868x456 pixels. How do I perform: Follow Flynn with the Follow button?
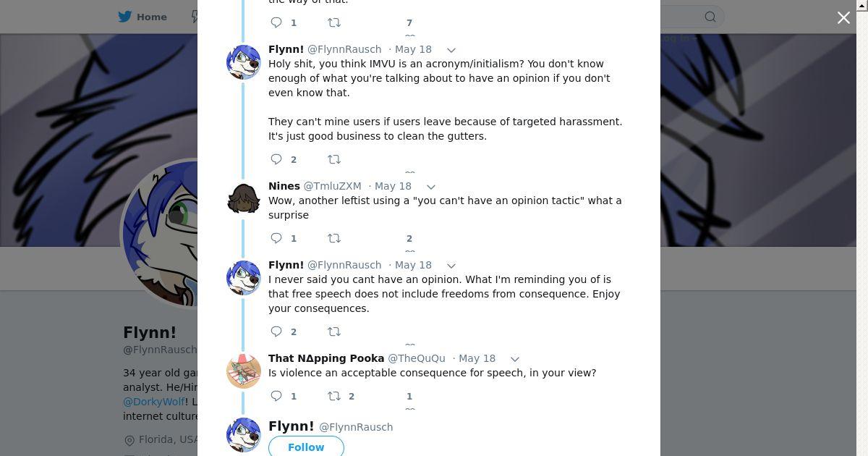click(x=306, y=447)
